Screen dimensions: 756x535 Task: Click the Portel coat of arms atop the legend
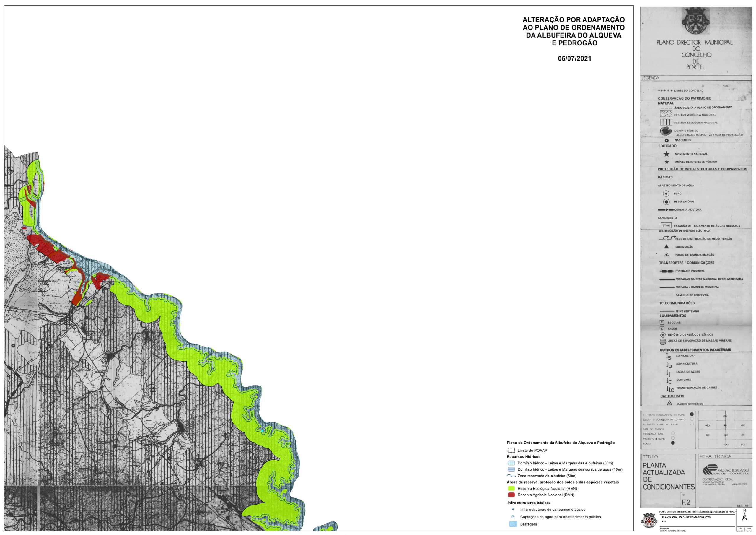tap(695, 21)
